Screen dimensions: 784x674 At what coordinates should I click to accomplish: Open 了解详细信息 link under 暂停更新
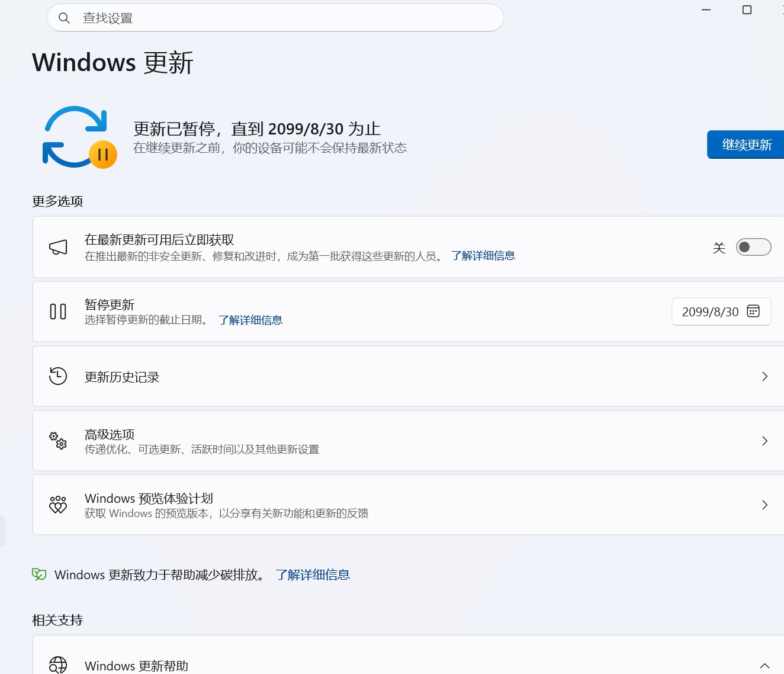click(x=250, y=320)
